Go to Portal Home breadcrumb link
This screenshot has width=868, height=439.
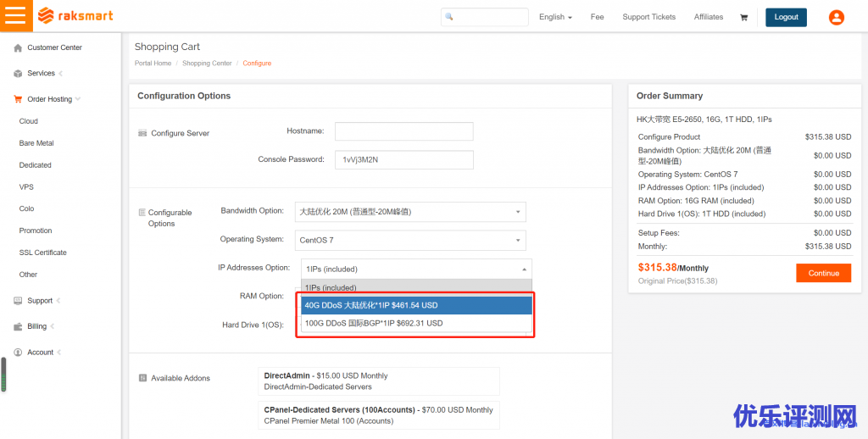click(153, 64)
